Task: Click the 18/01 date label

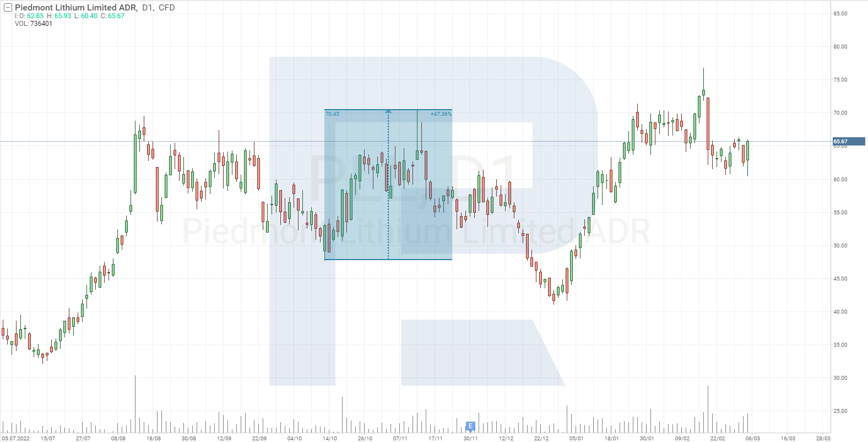Action: pos(612,439)
